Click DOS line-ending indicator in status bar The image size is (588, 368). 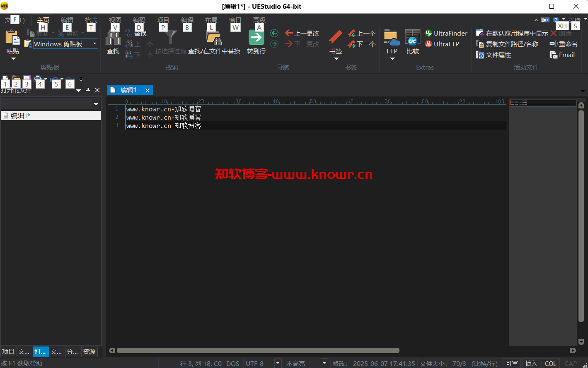(232, 363)
